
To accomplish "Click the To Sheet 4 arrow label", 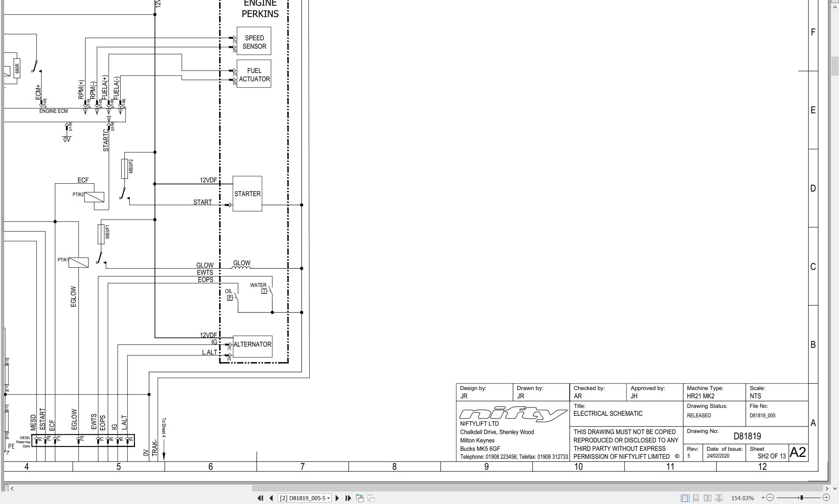I will tap(164, 428).
